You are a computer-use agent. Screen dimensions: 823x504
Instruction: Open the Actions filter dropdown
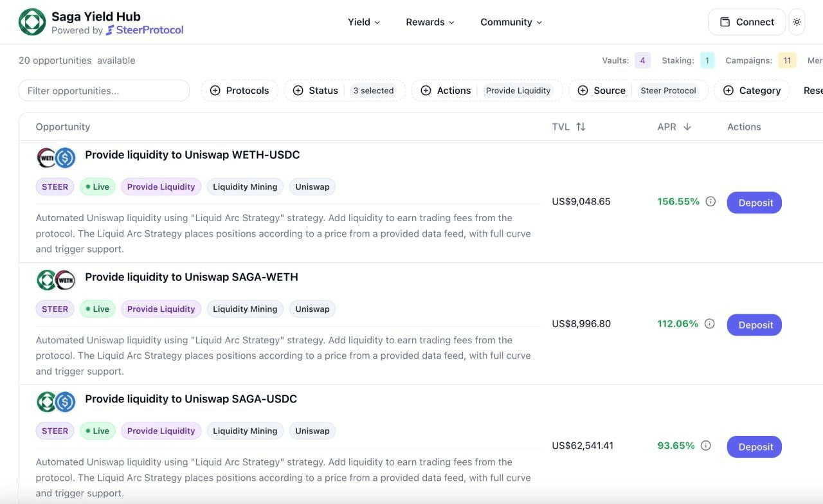pos(487,91)
